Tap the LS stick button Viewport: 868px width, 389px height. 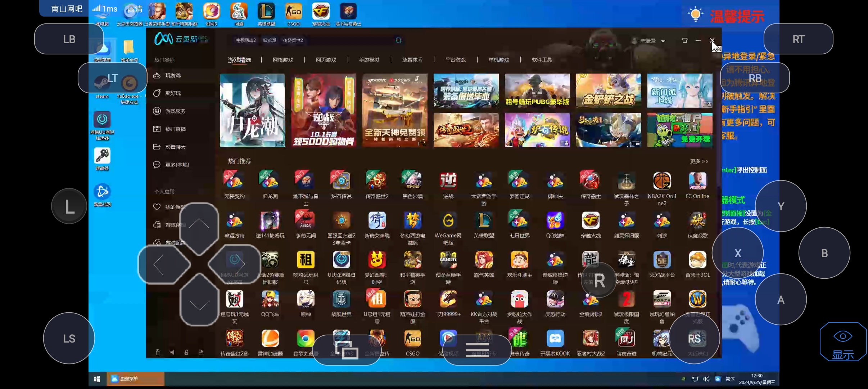click(x=69, y=338)
